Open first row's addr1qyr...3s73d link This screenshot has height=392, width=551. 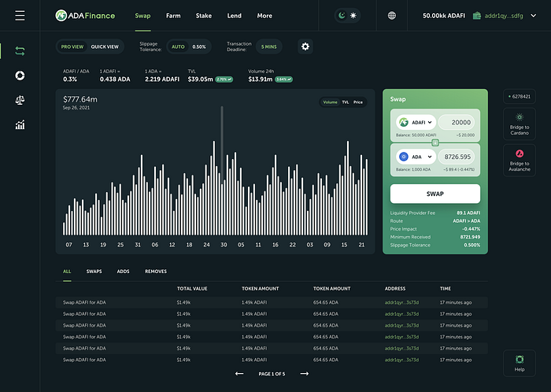401,302
